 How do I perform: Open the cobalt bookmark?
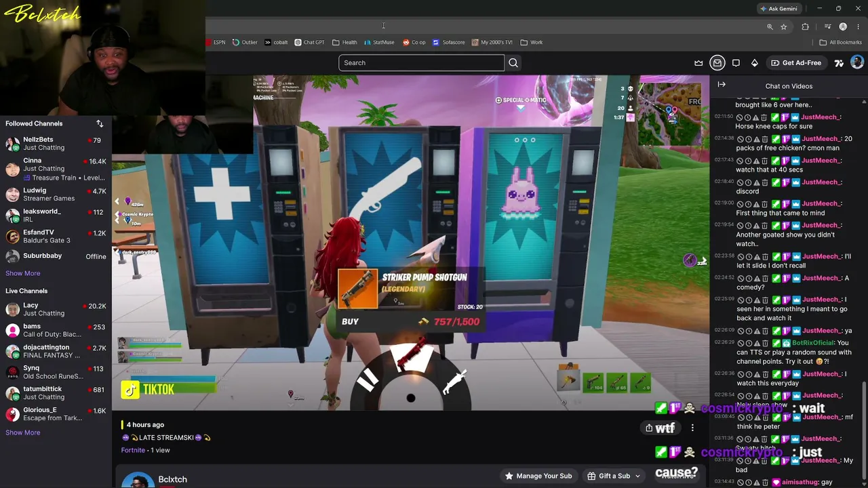point(276,42)
